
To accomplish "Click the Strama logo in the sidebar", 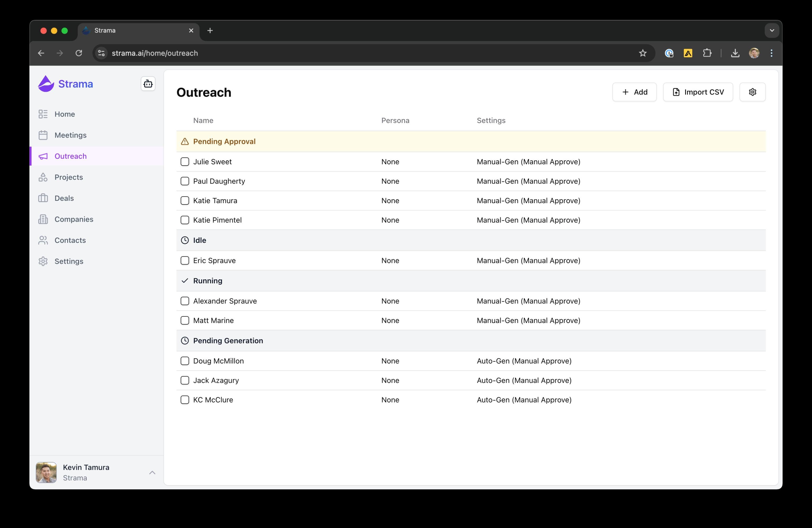I will (x=65, y=84).
